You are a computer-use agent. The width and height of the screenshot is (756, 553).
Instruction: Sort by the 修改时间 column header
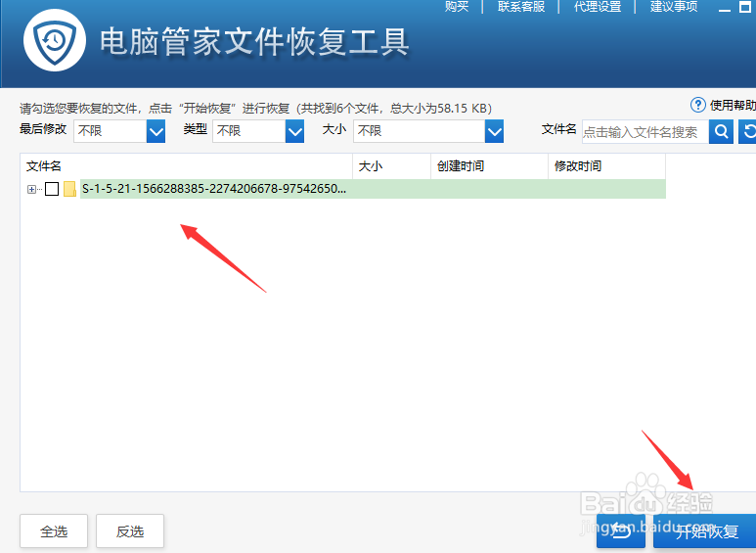click(606, 166)
